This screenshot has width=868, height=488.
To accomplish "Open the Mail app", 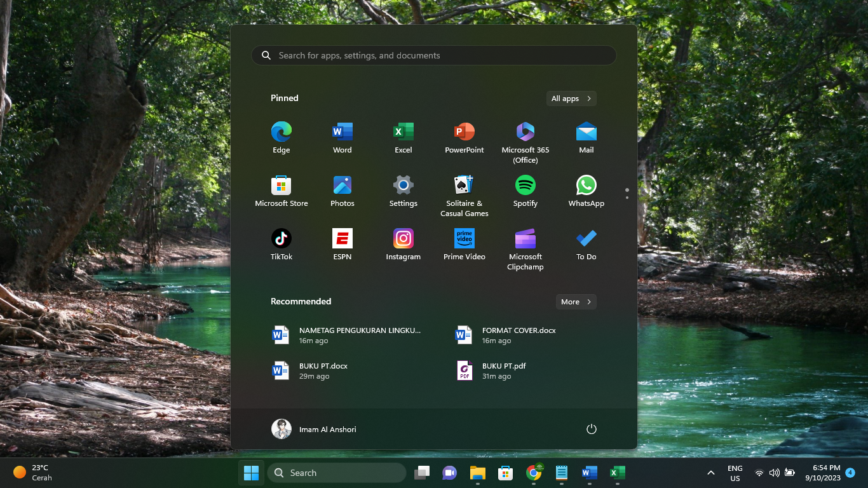I will (587, 138).
